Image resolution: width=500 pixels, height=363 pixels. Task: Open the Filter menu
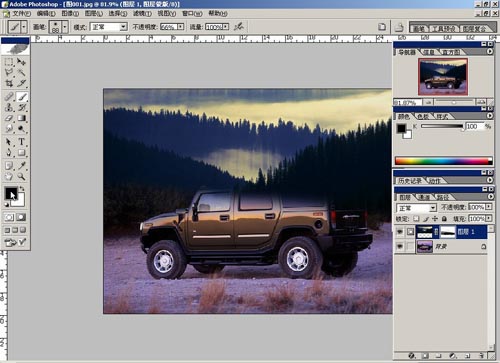click(x=142, y=13)
